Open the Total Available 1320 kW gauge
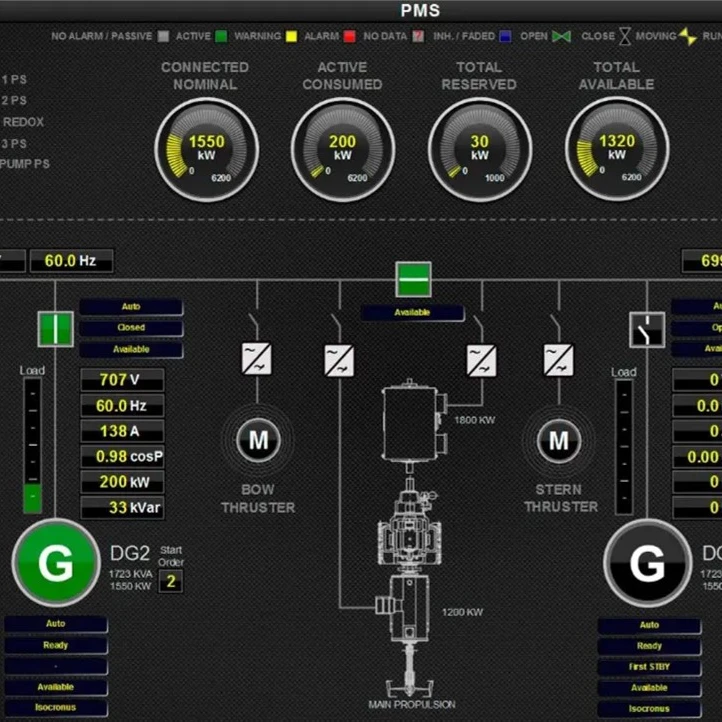The width and height of the screenshot is (722, 722). tap(617, 149)
